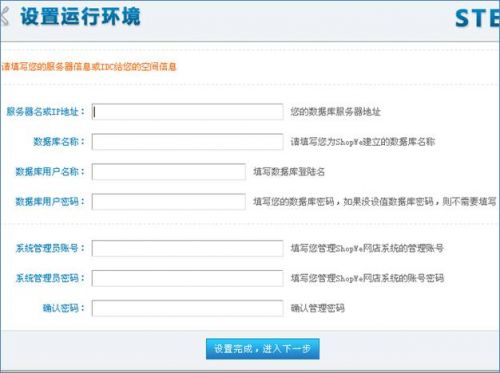Click the 数据库用户密码 label
500x373 pixels.
coord(50,202)
